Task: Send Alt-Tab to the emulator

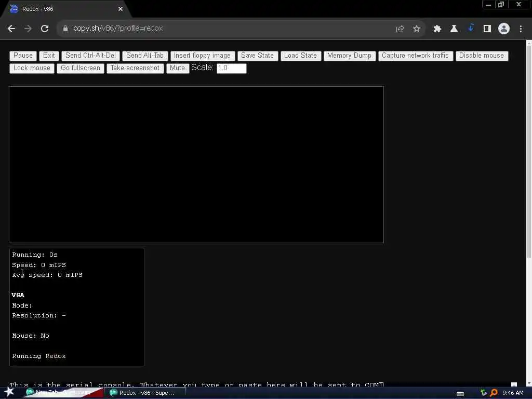Action: tap(145, 56)
